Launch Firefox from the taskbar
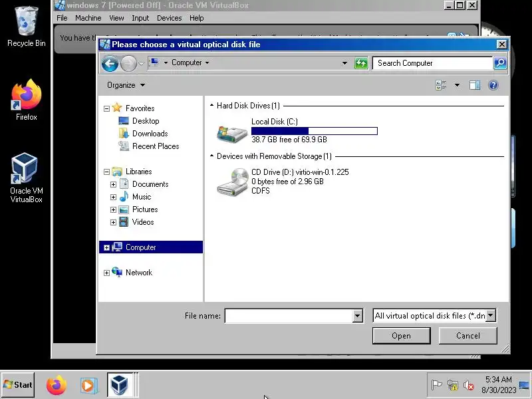 [57, 385]
